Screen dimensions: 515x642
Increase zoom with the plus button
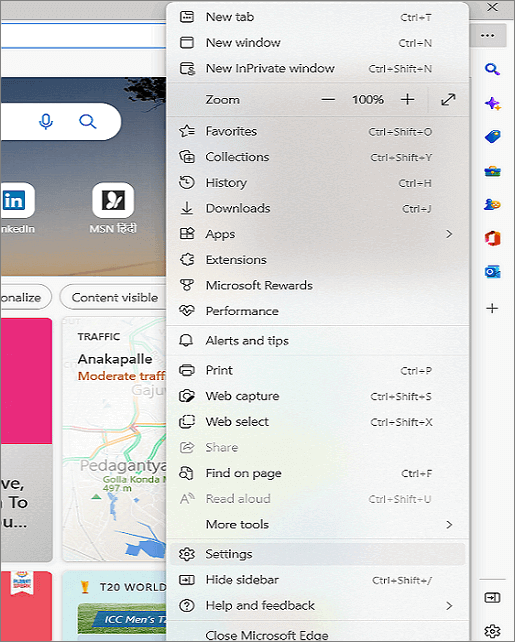[407, 99]
